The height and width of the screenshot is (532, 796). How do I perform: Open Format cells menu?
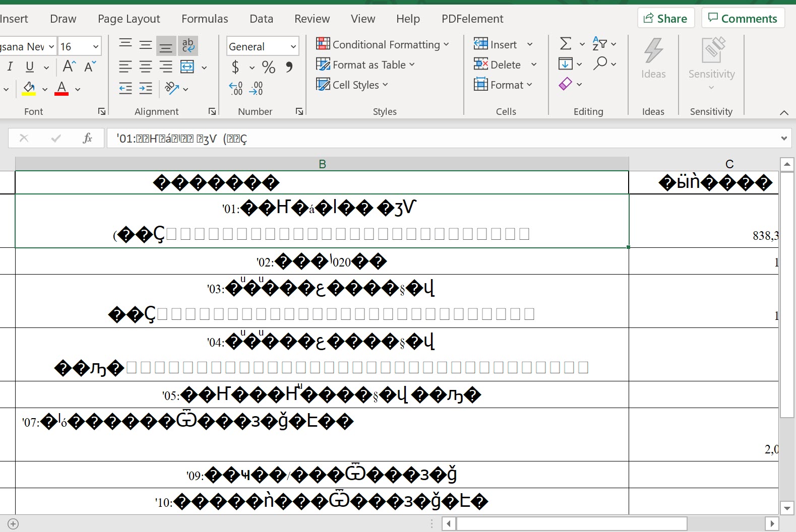pos(503,85)
